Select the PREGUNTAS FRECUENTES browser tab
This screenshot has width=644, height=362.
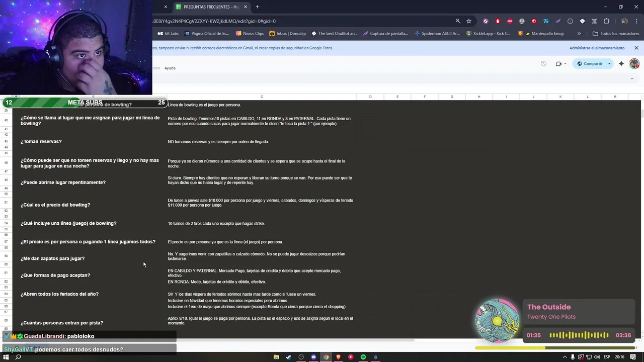click(211, 7)
